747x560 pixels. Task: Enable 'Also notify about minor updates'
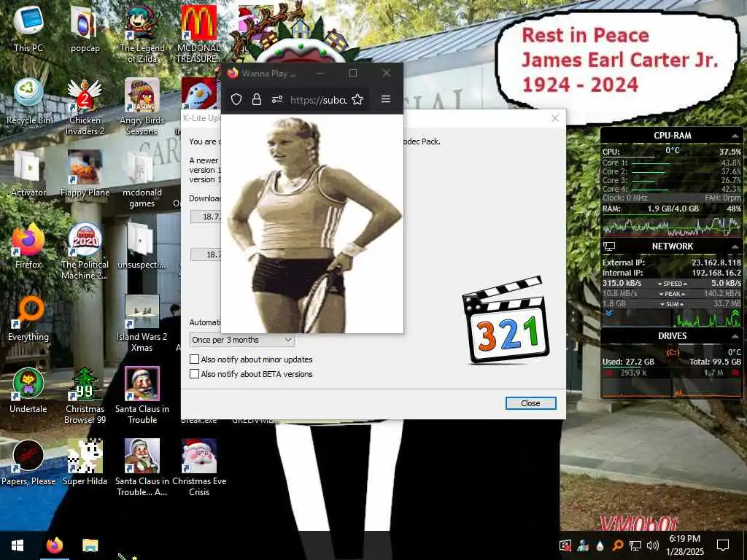tap(194, 359)
